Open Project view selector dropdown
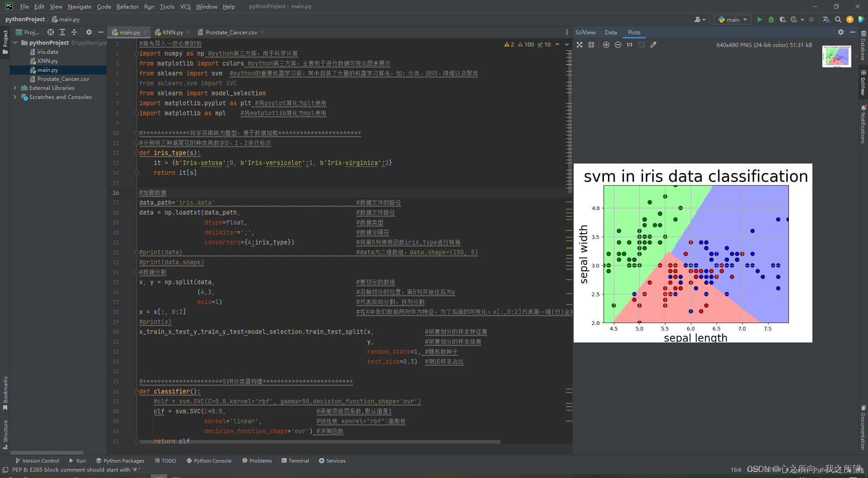This screenshot has height=478, width=868. coord(28,32)
